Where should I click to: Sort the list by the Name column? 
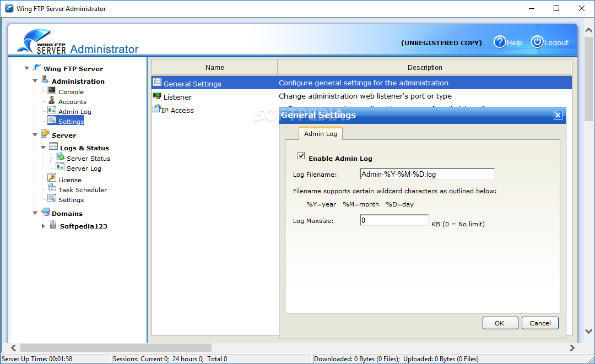point(214,68)
